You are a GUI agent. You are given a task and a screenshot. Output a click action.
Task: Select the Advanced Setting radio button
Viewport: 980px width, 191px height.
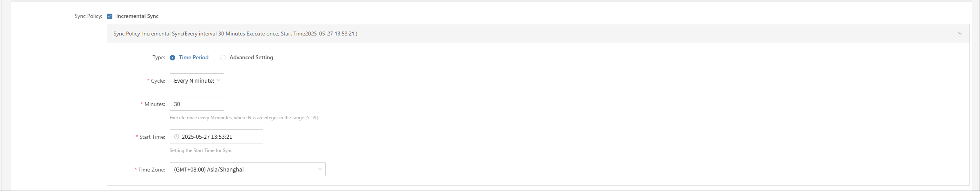[x=223, y=58]
